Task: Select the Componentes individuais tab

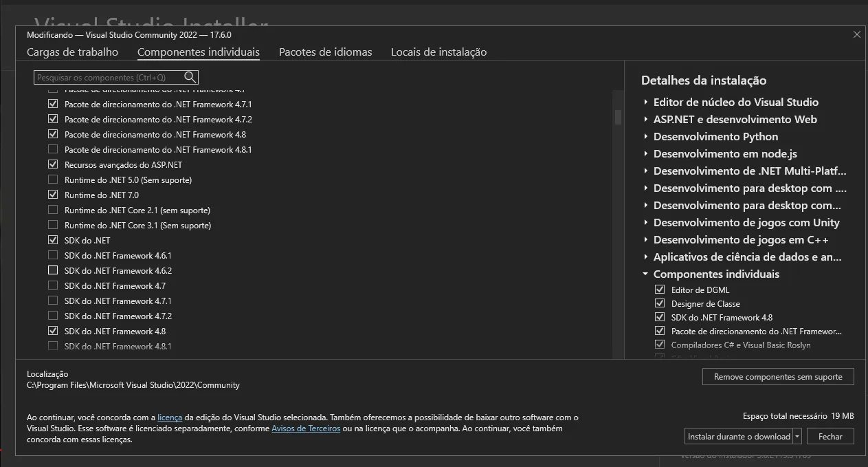Action: (199, 52)
